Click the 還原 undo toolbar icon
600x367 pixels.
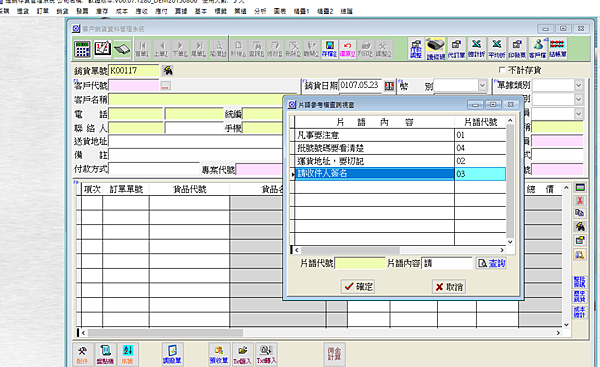347,49
